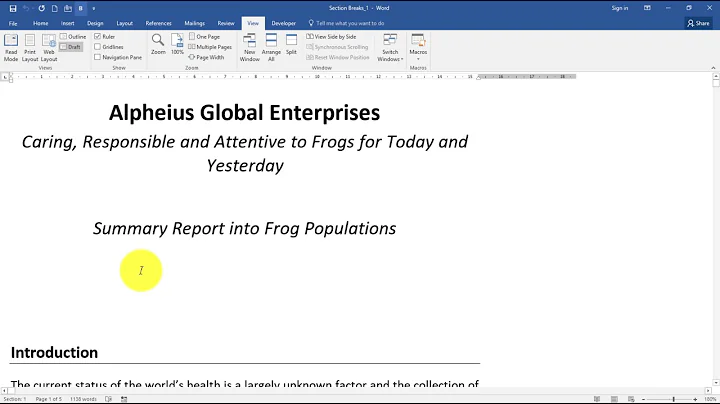Click the Redo/Repeat circular arrow icon

41,8
